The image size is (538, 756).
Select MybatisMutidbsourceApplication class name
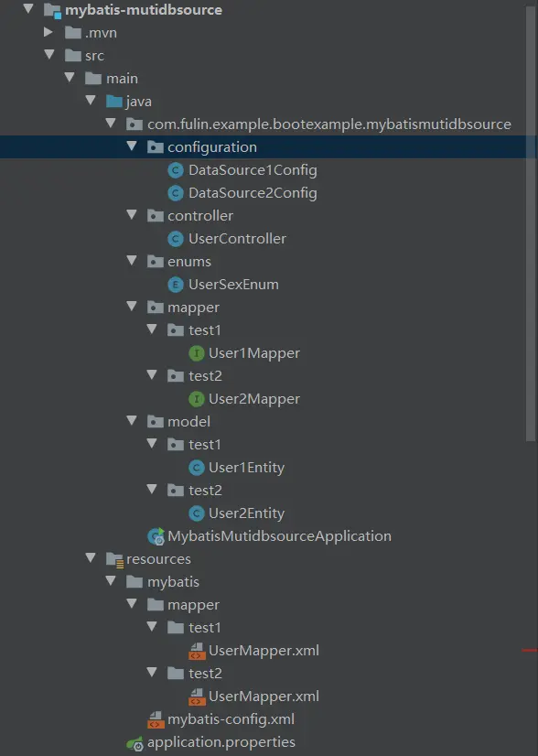coord(280,536)
